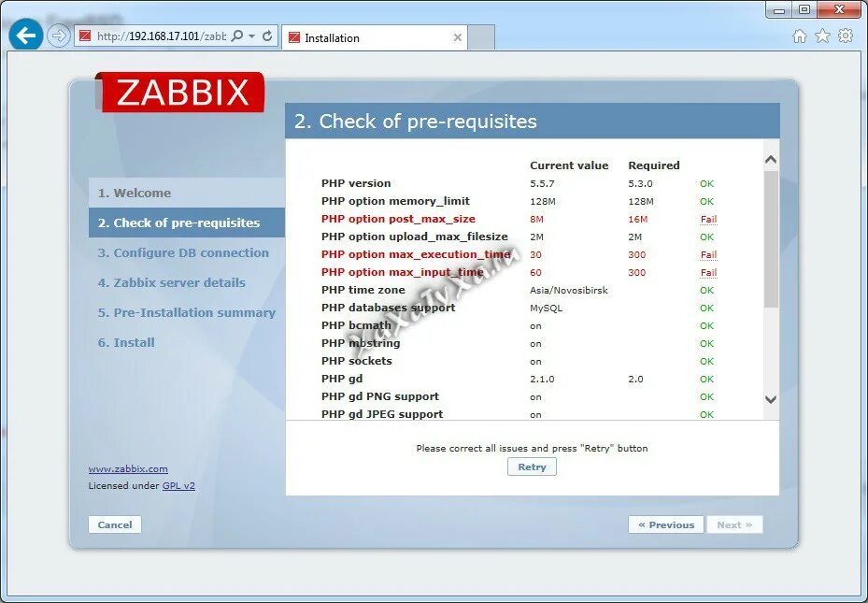Open Favorites star icon
868x603 pixels.
(x=822, y=36)
